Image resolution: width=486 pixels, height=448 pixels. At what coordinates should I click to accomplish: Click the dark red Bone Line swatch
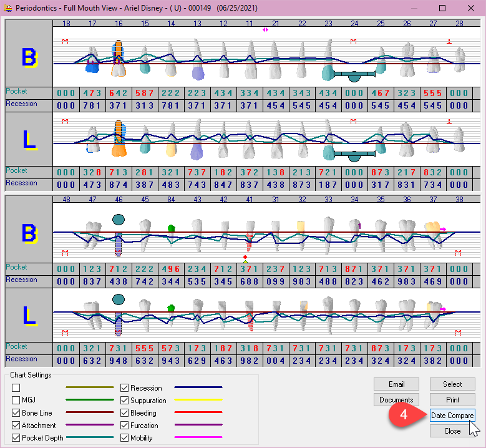(x=90, y=412)
